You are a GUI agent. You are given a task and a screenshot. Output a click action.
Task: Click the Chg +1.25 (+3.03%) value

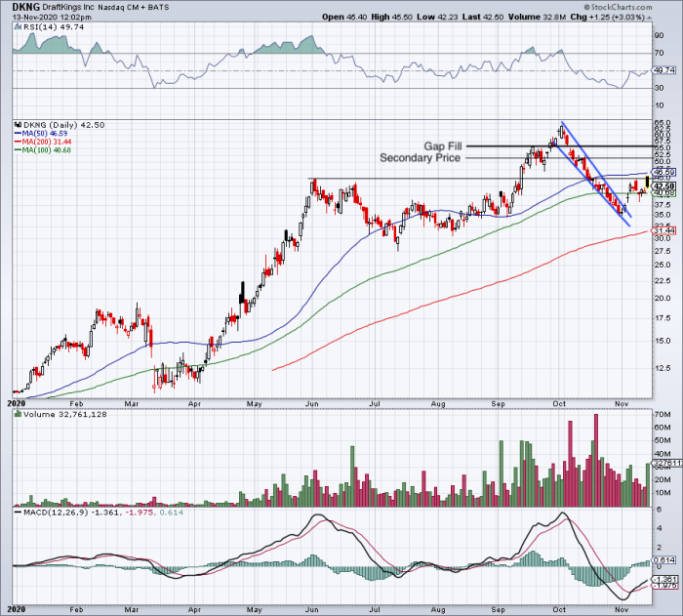point(607,17)
